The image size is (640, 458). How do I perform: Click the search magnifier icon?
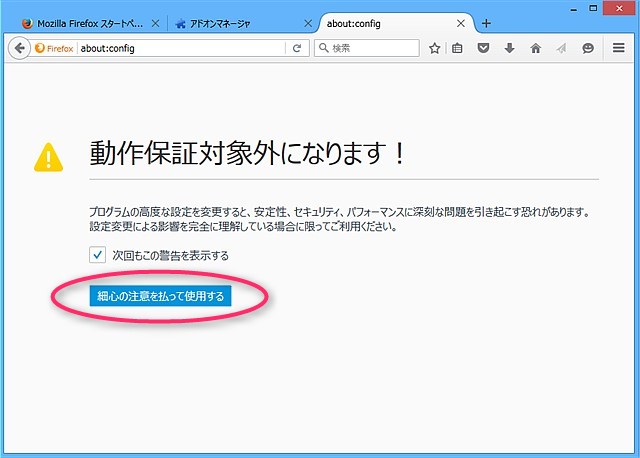[324, 48]
